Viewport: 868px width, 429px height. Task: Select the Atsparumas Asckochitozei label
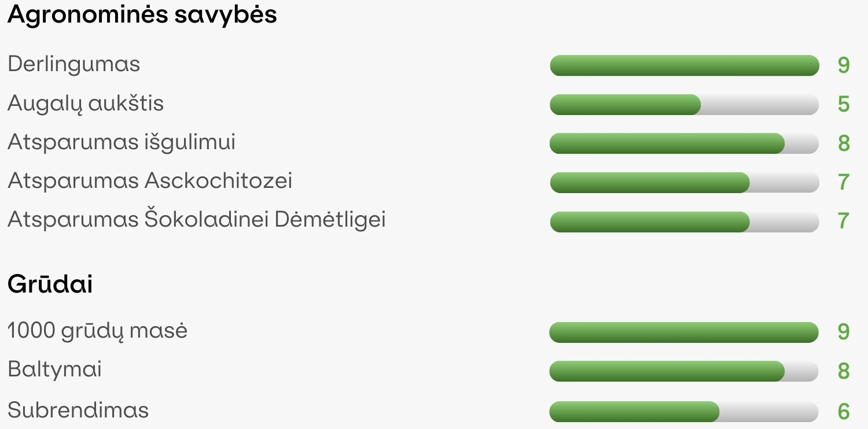tap(150, 181)
